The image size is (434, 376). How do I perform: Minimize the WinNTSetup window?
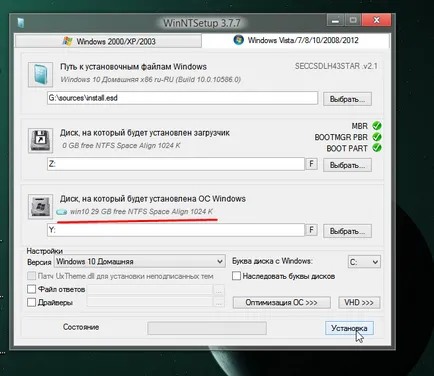(x=335, y=20)
